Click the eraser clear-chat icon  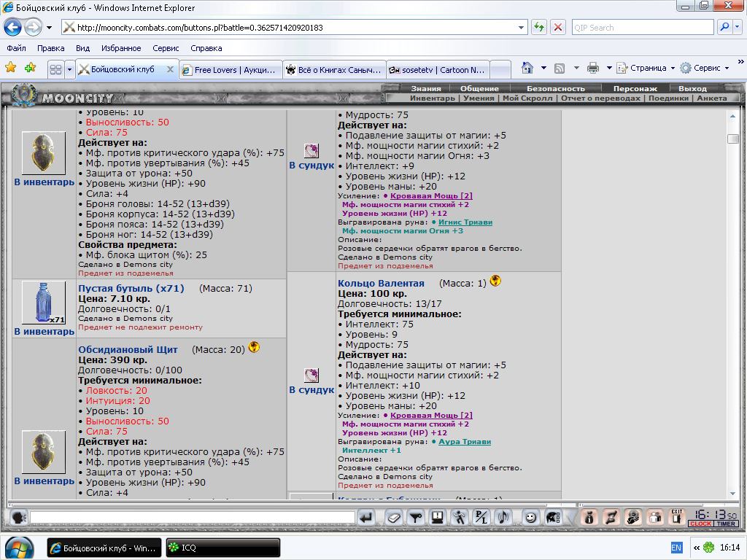tap(393, 517)
